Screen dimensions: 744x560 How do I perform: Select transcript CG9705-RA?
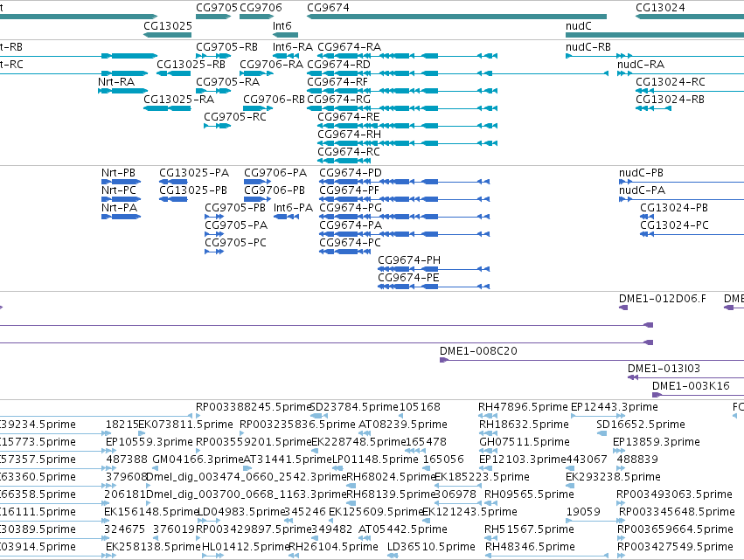[228, 82]
